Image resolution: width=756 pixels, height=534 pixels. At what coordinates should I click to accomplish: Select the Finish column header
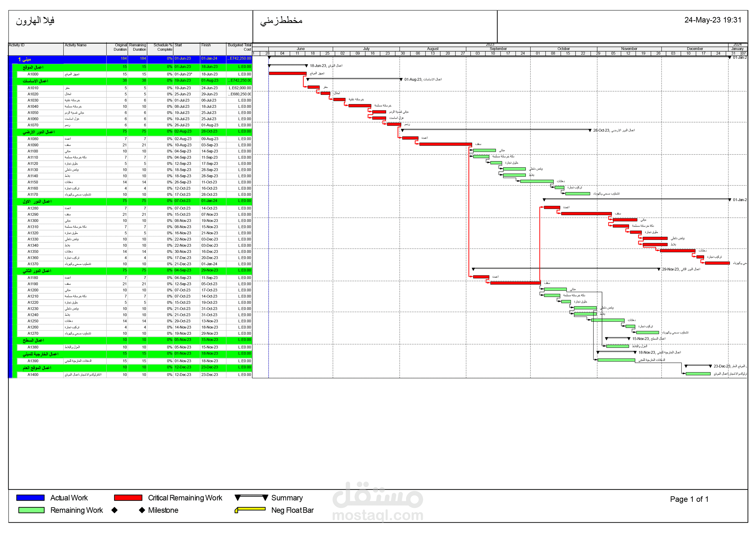213,49
